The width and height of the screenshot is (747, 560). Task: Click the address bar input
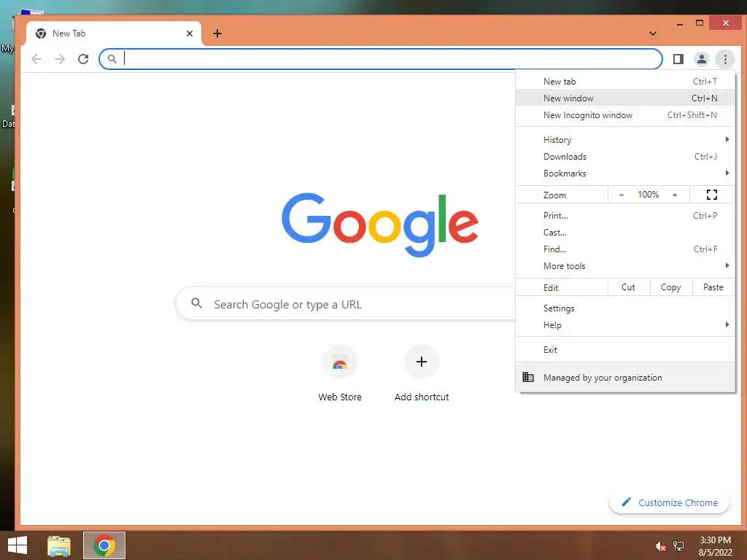[381, 59]
